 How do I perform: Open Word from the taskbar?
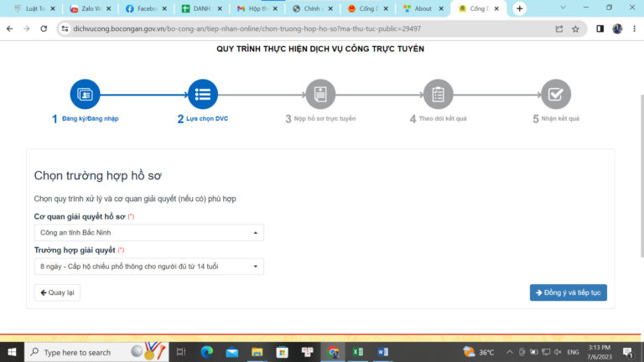point(382,352)
